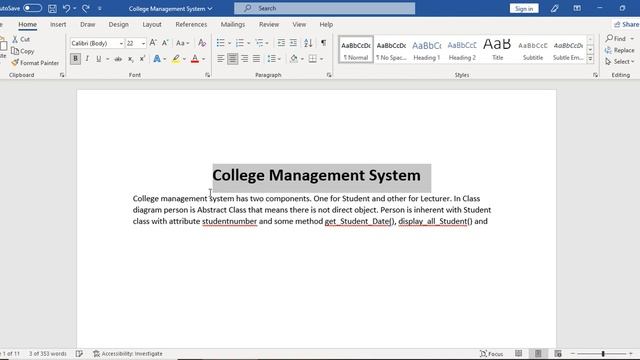Toggle Superscript formatting

click(142, 59)
